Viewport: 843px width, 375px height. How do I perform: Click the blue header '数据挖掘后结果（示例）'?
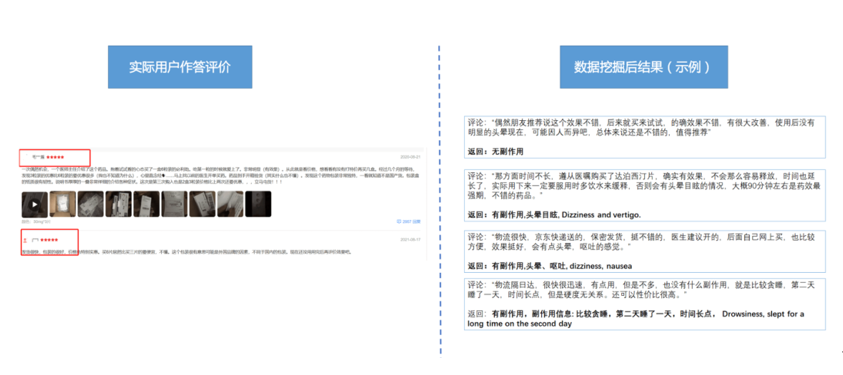coord(644,67)
